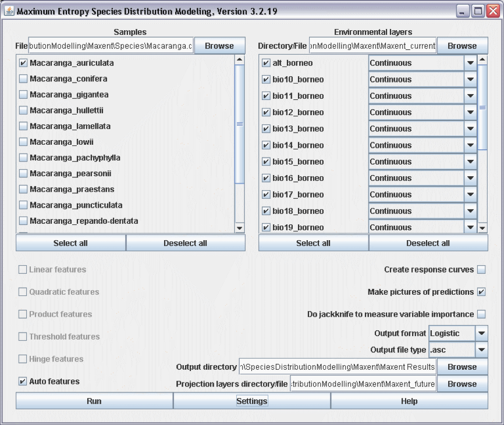The image size is (504, 425).
Task: Tick the Macaranga_hullettii checkbox
Action: click(x=23, y=110)
